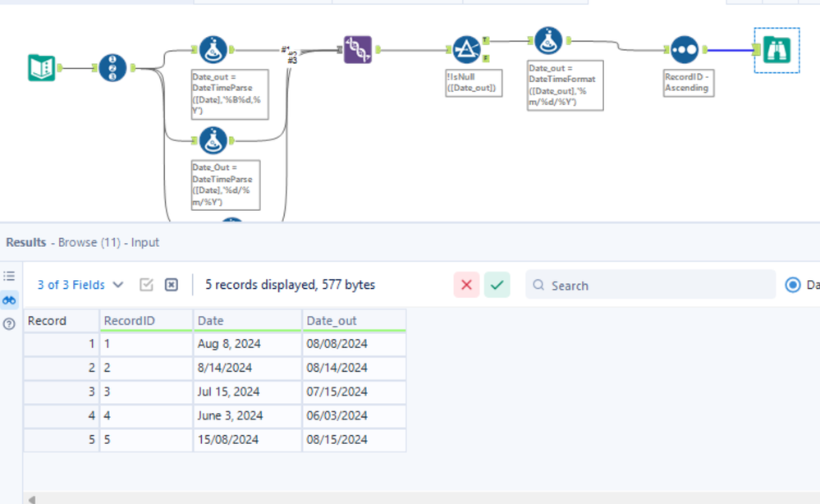
Task: Select the cell '08/14/2024'
Action: [x=354, y=368]
